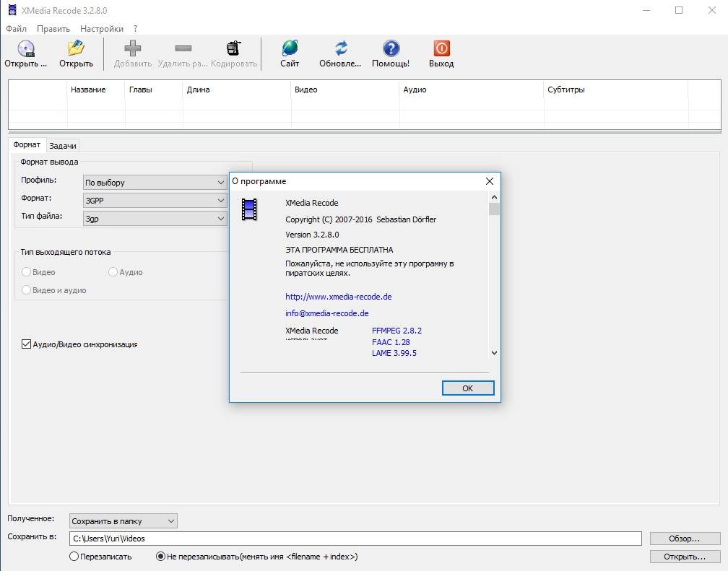Screen dimensions: 728x571
Task: Expand the Сохранить в папку dropdown
Action: 123,521
